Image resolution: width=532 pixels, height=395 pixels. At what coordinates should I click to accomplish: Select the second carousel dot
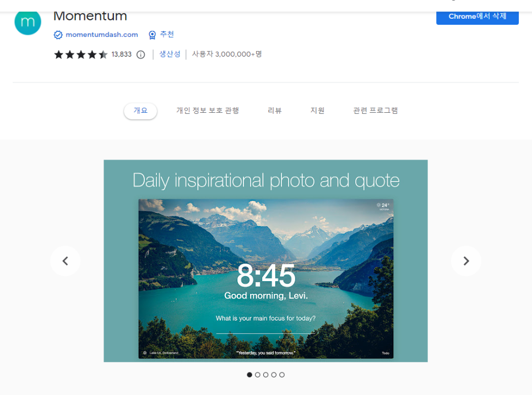point(258,375)
